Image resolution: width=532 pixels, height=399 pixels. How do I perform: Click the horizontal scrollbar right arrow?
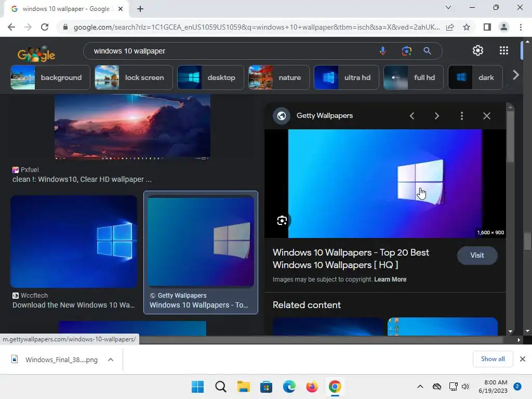(x=518, y=340)
